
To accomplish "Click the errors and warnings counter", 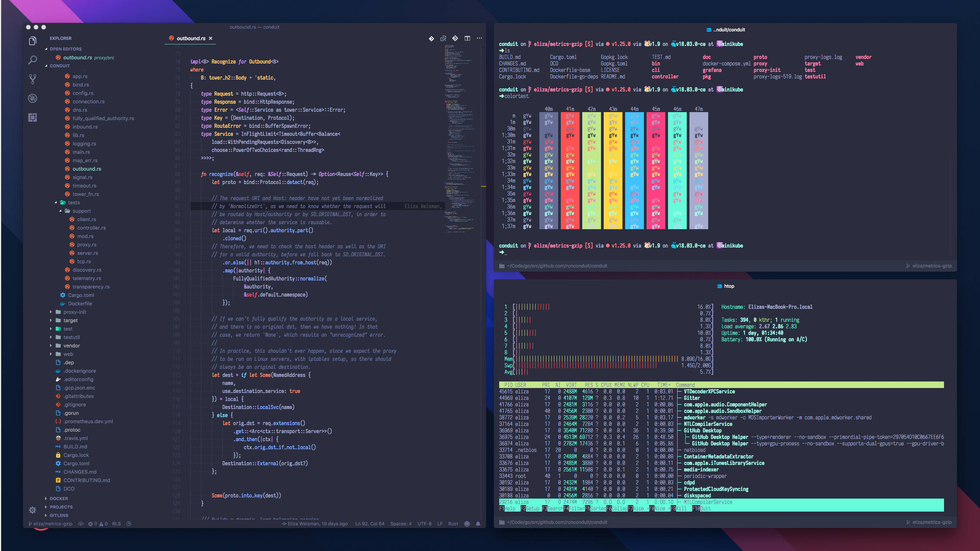I will pos(98,524).
